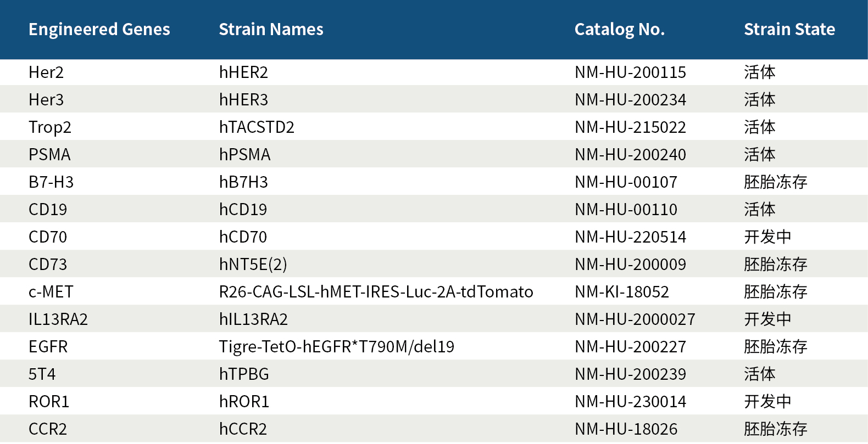
Task: Click the Catalog No. column header
Action: pyautogui.click(x=619, y=30)
